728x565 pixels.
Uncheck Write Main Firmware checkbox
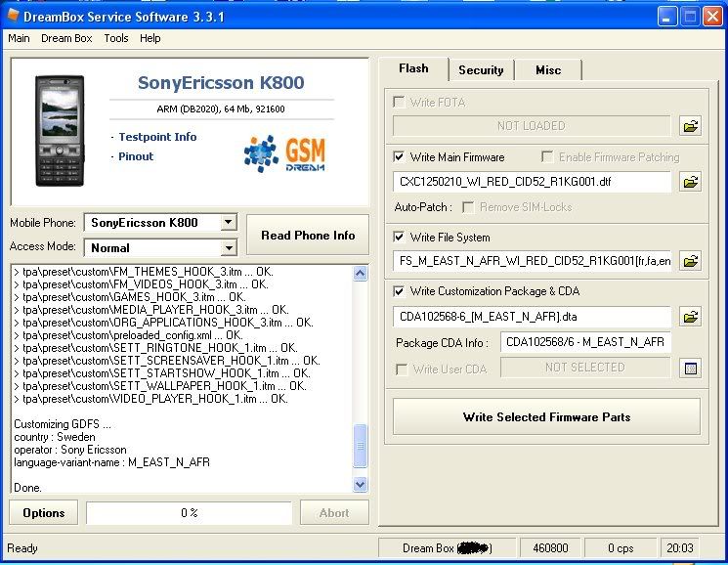399,157
